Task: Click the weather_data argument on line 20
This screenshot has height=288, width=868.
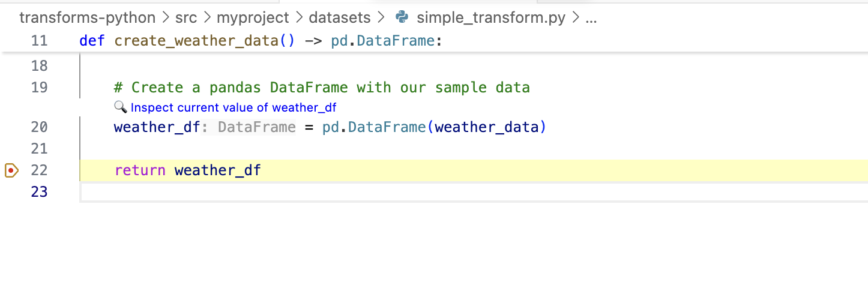Action: click(486, 127)
